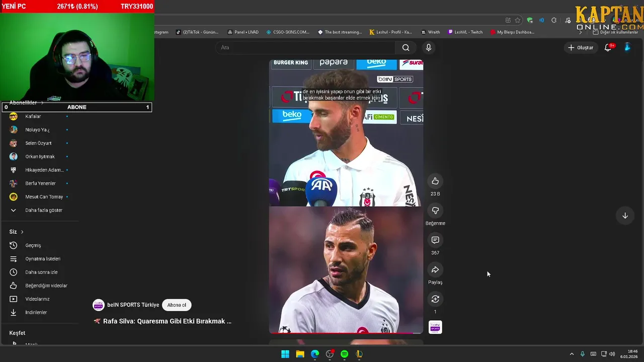This screenshot has height=362, width=644.
Task: Open the Berfu Yenenler subscription channel
Action: [x=39, y=184]
